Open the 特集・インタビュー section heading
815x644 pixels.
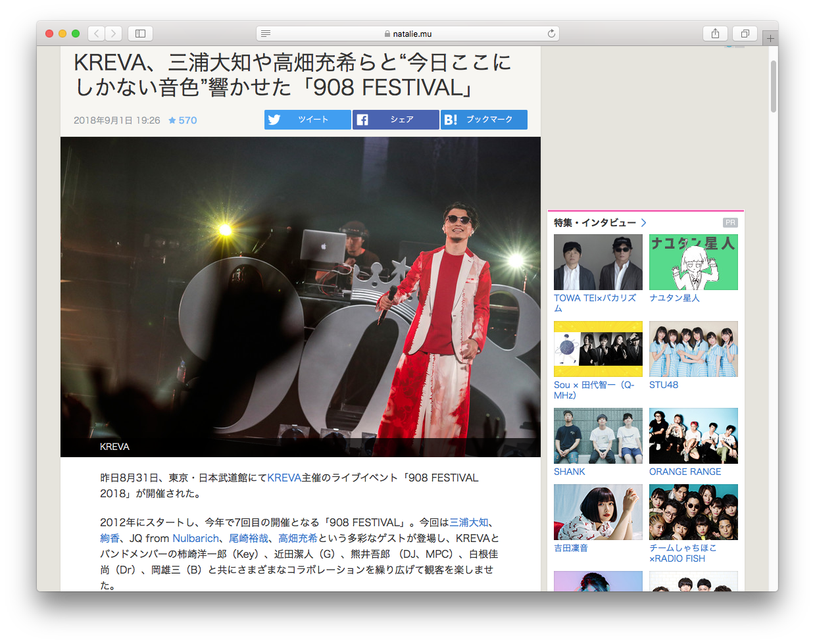(x=595, y=223)
